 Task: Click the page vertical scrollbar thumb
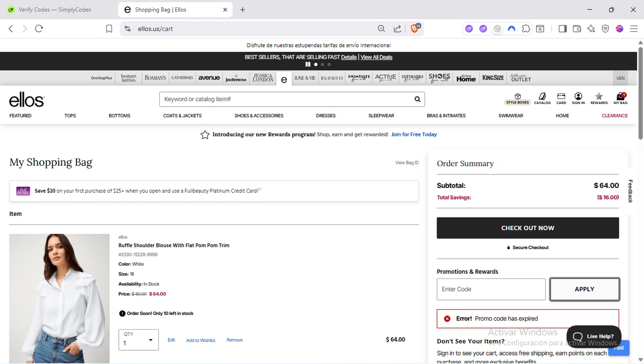coord(641,93)
